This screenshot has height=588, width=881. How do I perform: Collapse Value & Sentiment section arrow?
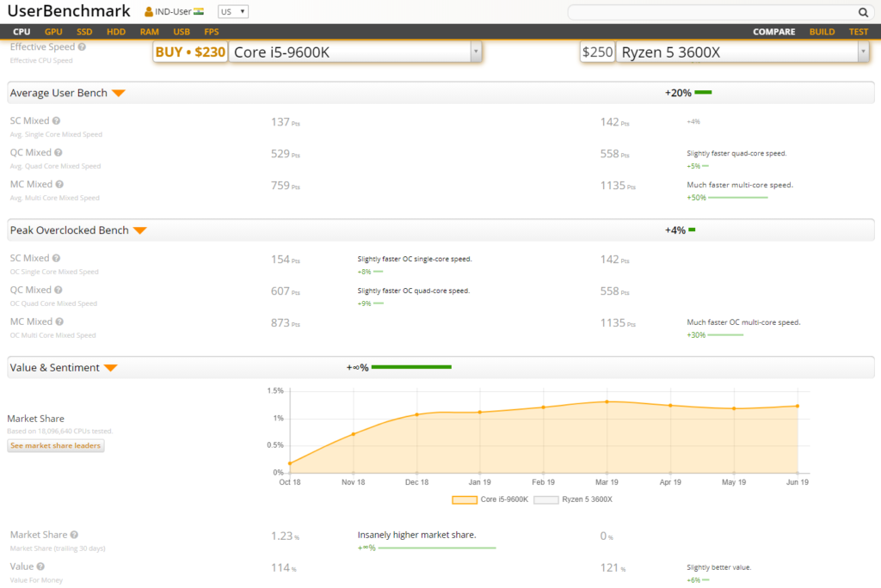(111, 369)
